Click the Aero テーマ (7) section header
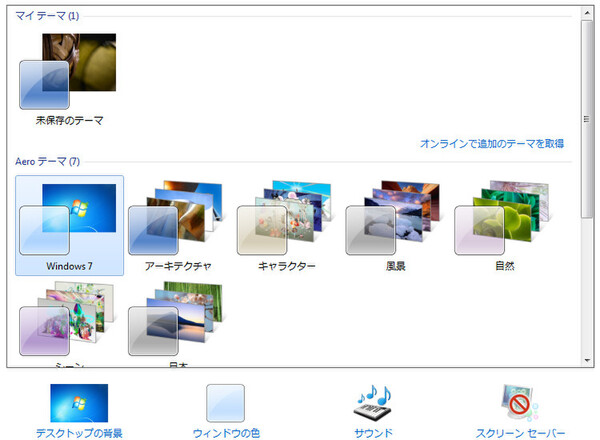 [x=47, y=161]
